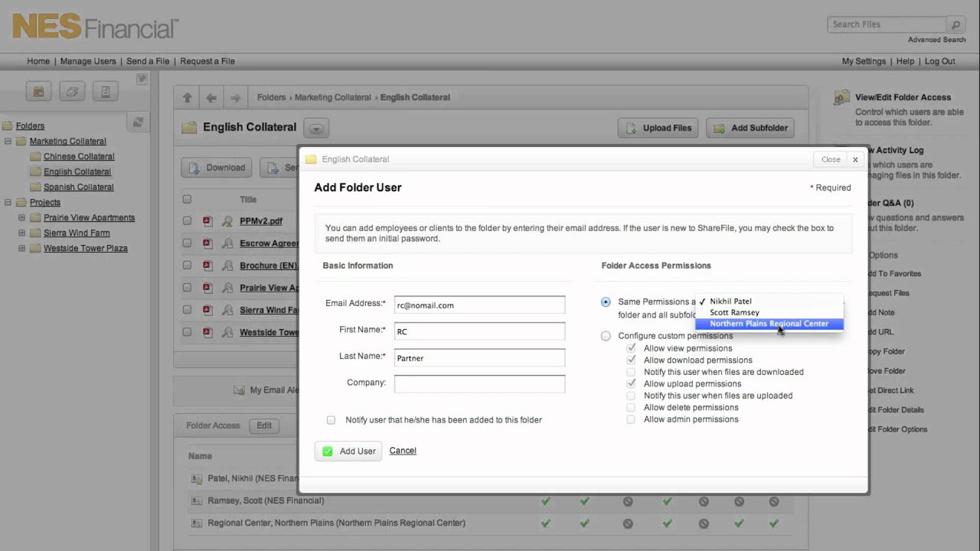This screenshot has width=980, height=551.
Task: Select the Same Permissions radio button
Action: coord(606,302)
